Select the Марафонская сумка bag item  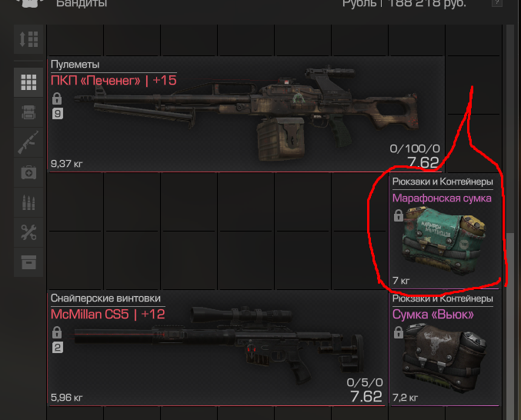(446, 232)
